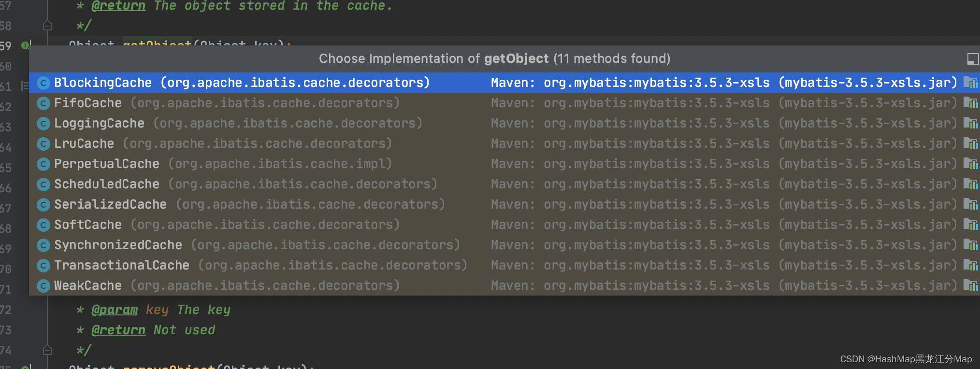Open popup in Find tool window icon
The image size is (980, 369).
[x=973, y=59]
